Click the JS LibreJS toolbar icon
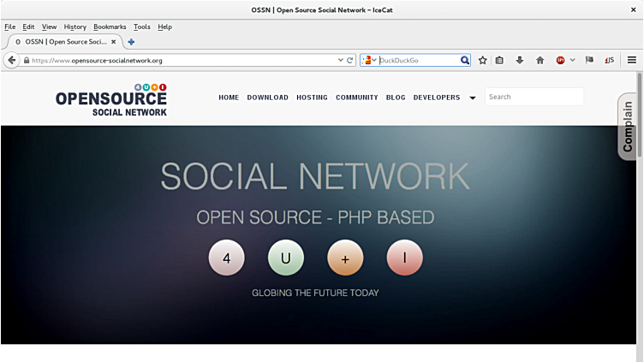Viewport: 644px width, 362px height. tap(610, 60)
